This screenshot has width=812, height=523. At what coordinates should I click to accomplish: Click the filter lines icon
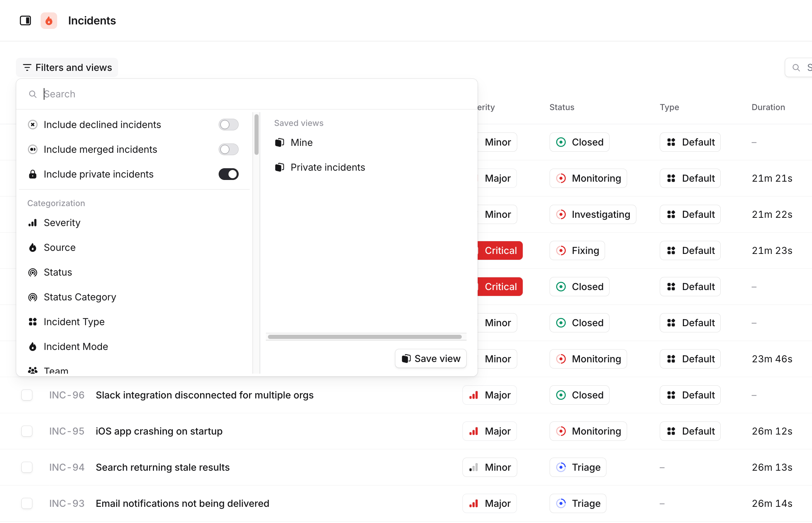27,67
